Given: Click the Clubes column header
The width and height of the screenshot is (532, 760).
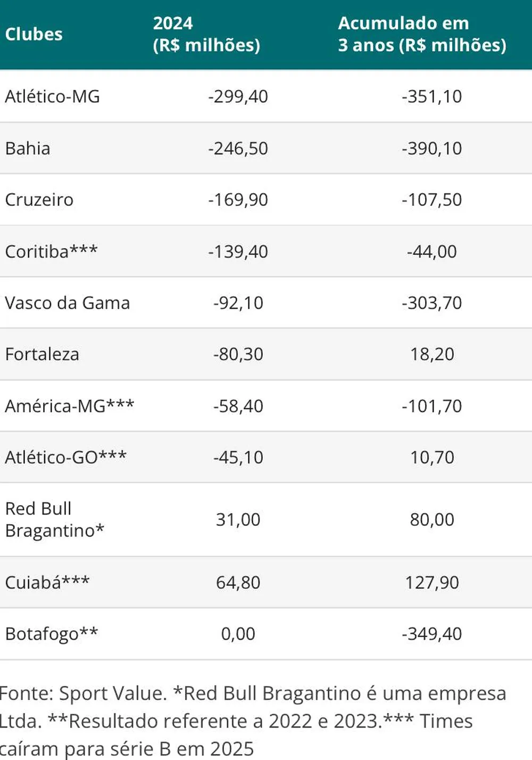Looking at the screenshot, I should point(34,34).
